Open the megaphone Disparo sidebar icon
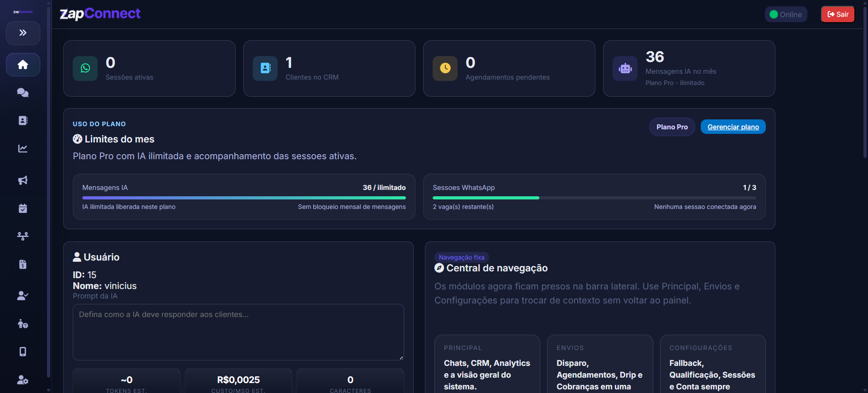The image size is (868, 393). 23,180
